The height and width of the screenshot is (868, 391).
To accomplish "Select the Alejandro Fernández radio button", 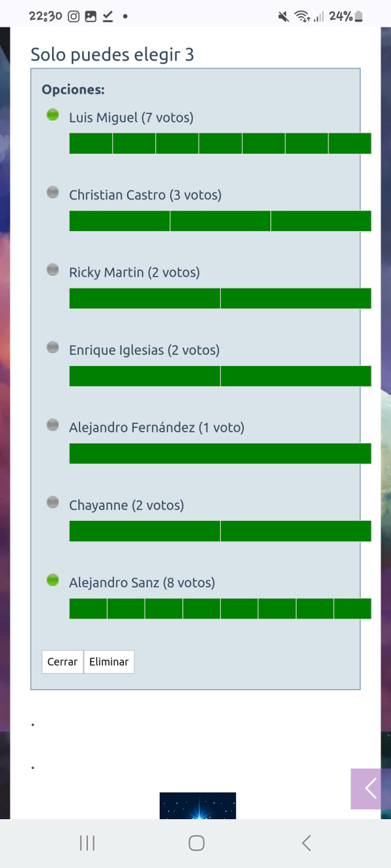I will [53, 425].
